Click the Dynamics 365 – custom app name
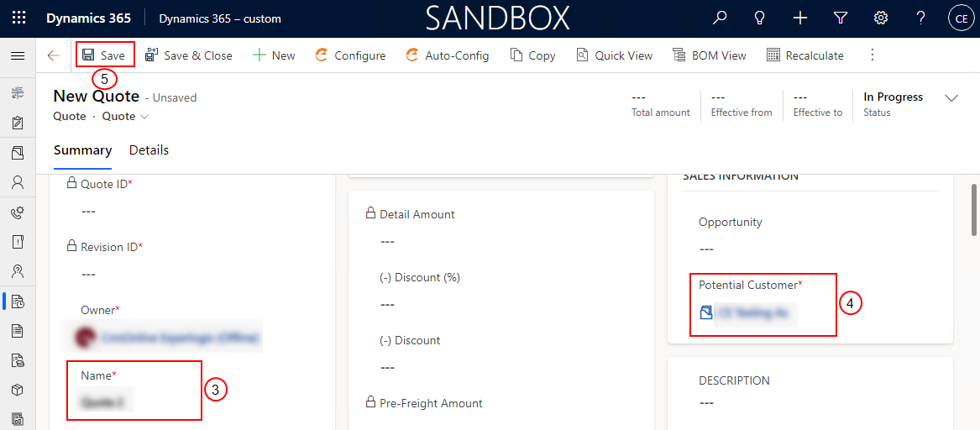Image resolution: width=980 pixels, height=430 pixels. (220, 18)
